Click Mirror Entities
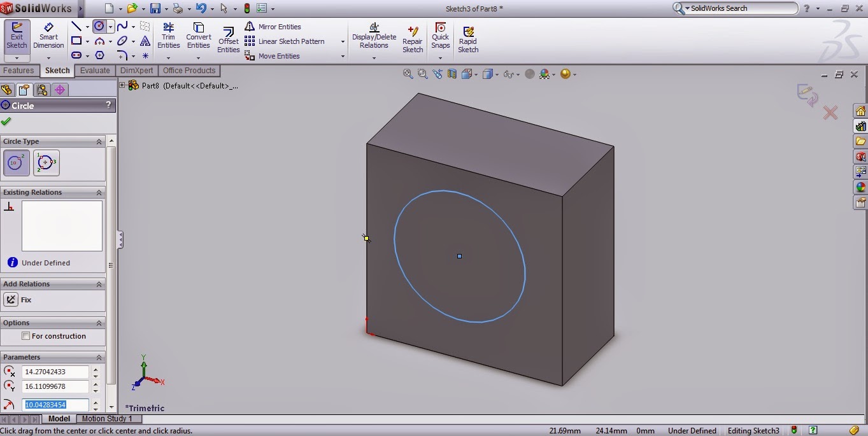The width and height of the screenshot is (868, 436). 273,27
